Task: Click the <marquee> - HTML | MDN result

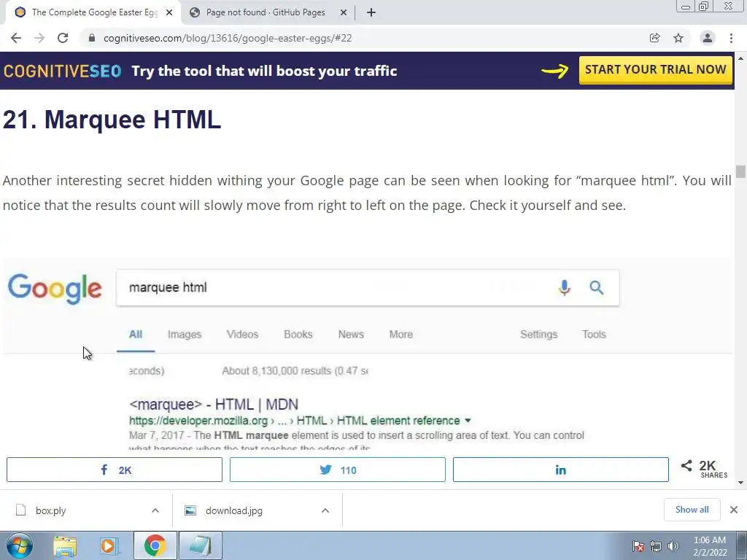Action: point(214,404)
